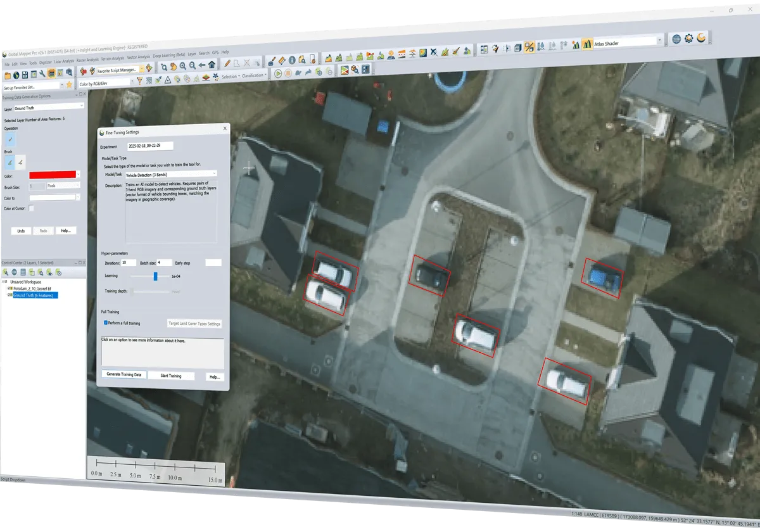
Task: Click the green Play script button
Action: [277, 73]
